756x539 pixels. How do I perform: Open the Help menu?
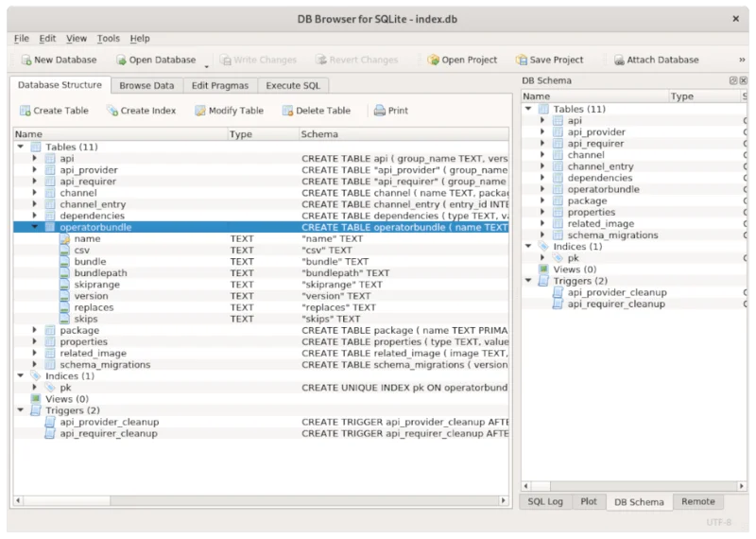(140, 39)
